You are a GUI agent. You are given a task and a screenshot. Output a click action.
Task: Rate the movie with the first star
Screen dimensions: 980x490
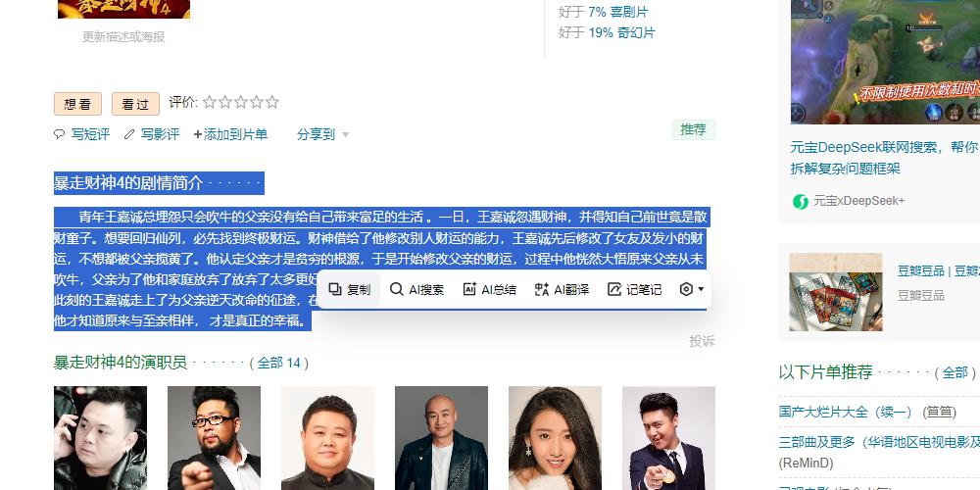[210, 102]
